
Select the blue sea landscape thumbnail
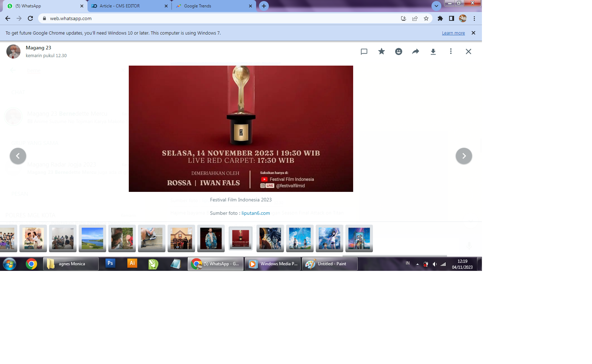tap(92, 238)
